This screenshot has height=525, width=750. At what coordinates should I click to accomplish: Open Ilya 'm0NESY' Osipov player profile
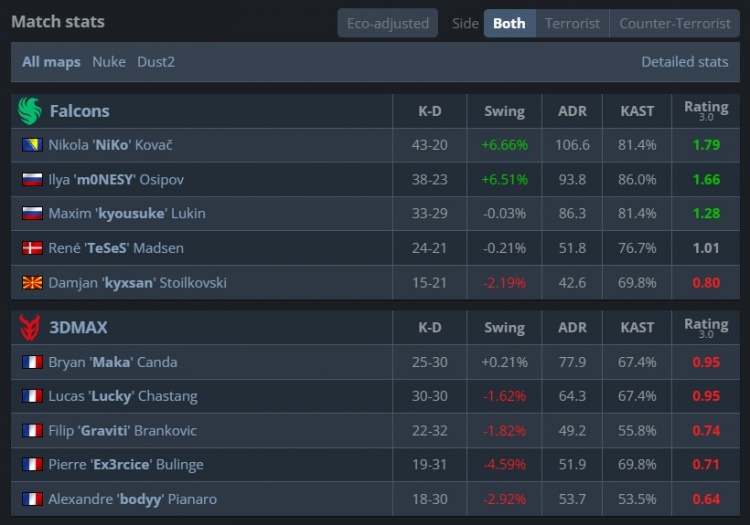(x=116, y=180)
